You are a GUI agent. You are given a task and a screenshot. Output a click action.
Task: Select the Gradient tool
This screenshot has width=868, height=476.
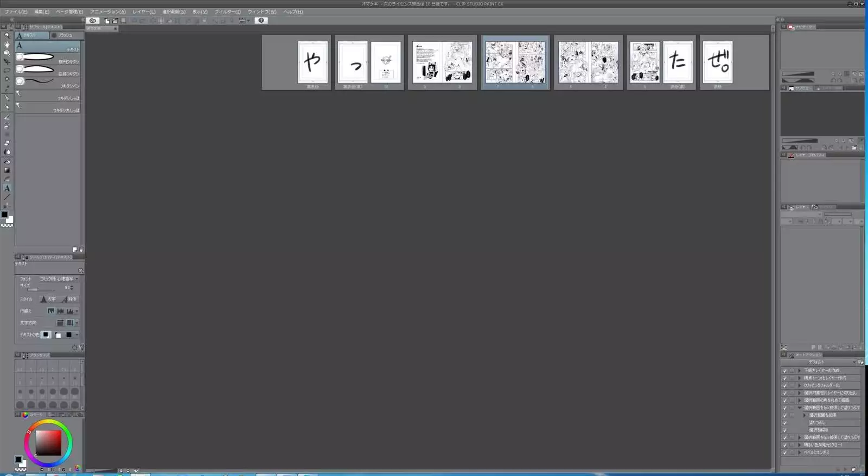click(x=7, y=170)
